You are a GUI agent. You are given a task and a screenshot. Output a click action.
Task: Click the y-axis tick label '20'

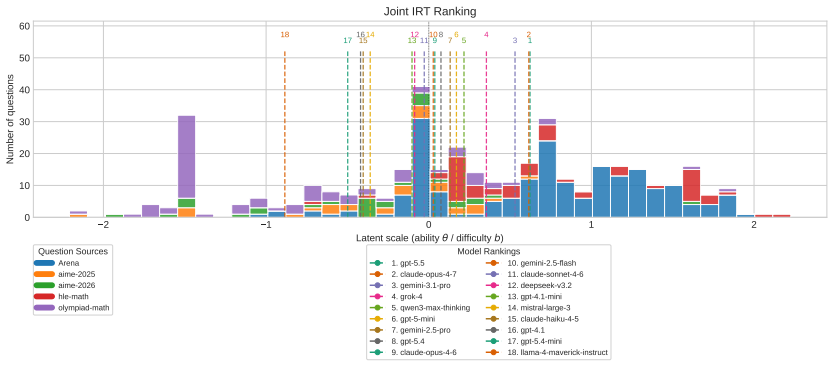click(24, 154)
